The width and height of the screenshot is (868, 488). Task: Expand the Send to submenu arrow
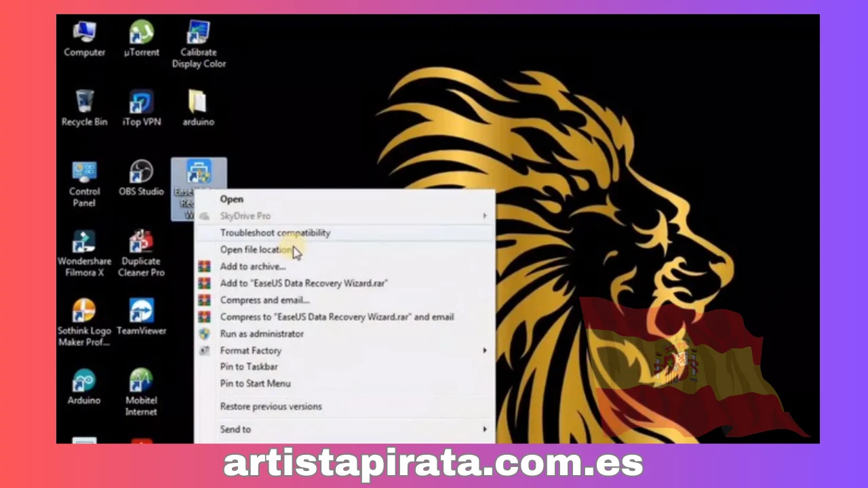tap(485, 430)
